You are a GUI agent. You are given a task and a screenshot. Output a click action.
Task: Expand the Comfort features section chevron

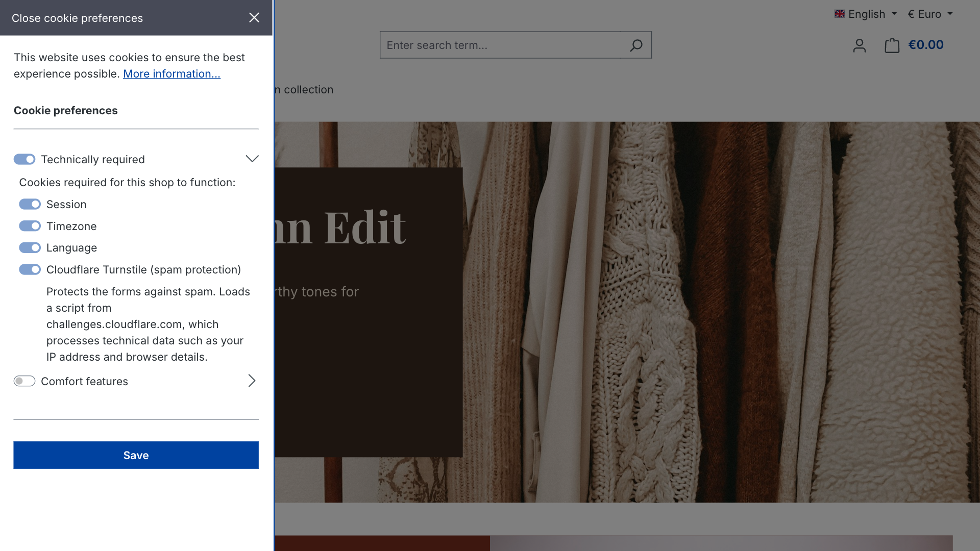tap(252, 381)
